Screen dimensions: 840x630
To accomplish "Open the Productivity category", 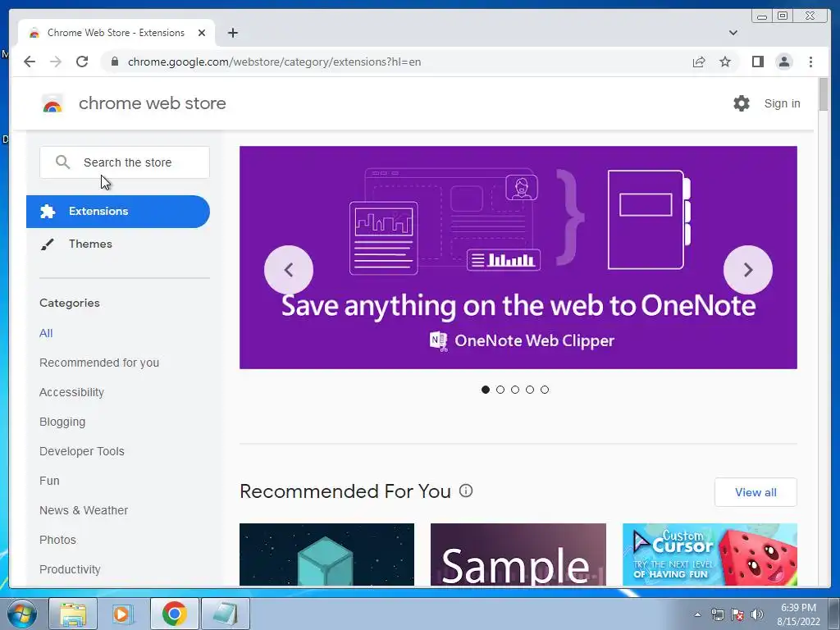I will coord(70,569).
